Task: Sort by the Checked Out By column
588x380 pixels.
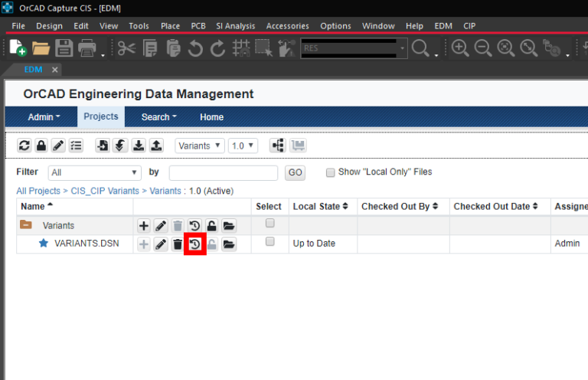Action: click(x=400, y=206)
